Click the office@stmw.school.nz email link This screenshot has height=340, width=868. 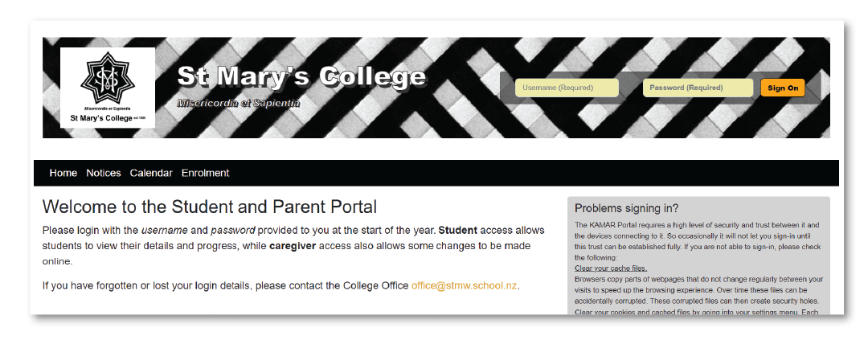coord(465,285)
